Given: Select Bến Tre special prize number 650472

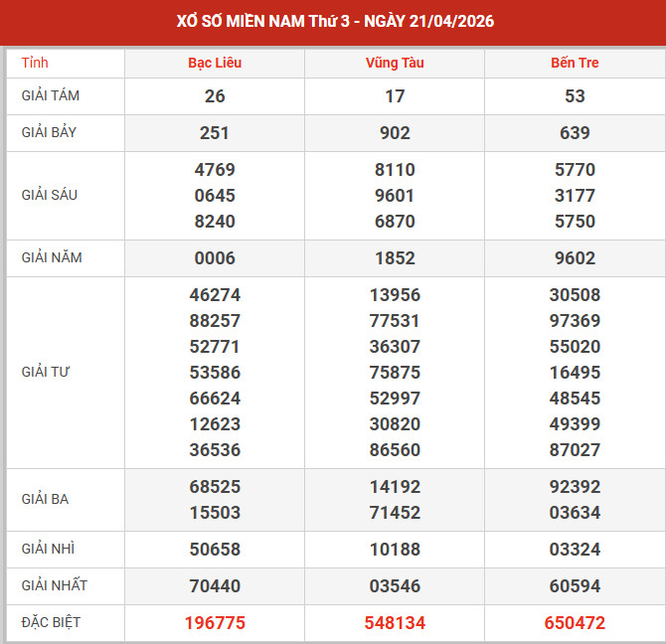Looking at the screenshot, I should [575, 623].
